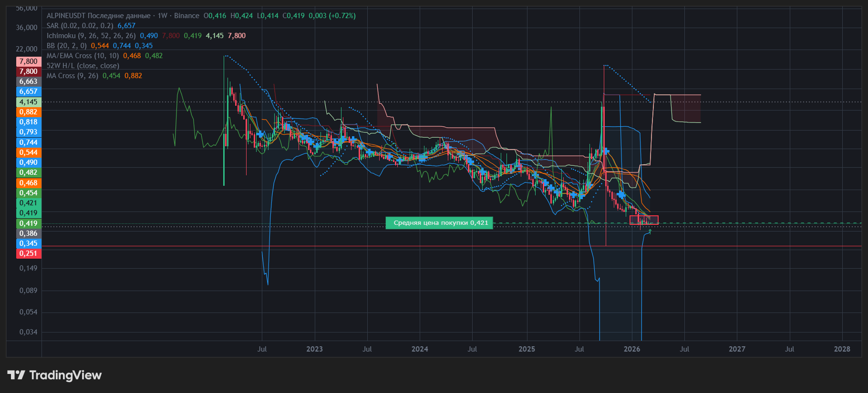868x393 pixels.
Task: Click the green 'Средняя цена покупки 0,421' label
Action: [x=439, y=223]
